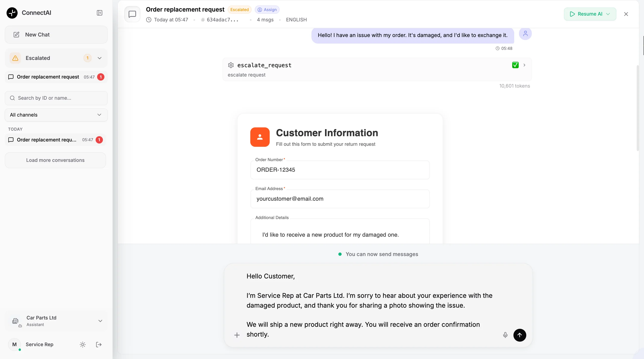This screenshot has height=359, width=644.
Task: Toggle light/dark theme sun icon
Action: [83, 345]
